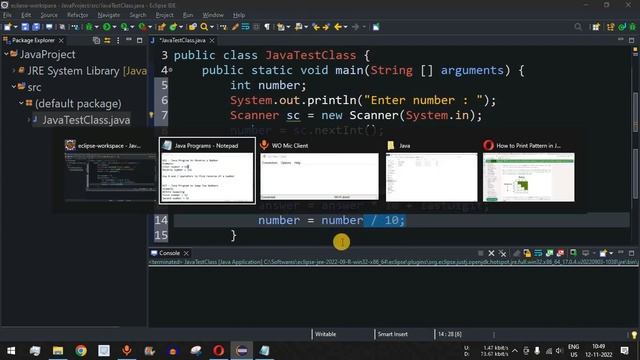
Task: Toggle Show Whitespace Characters pilcrow icon
Action: [267, 27]
